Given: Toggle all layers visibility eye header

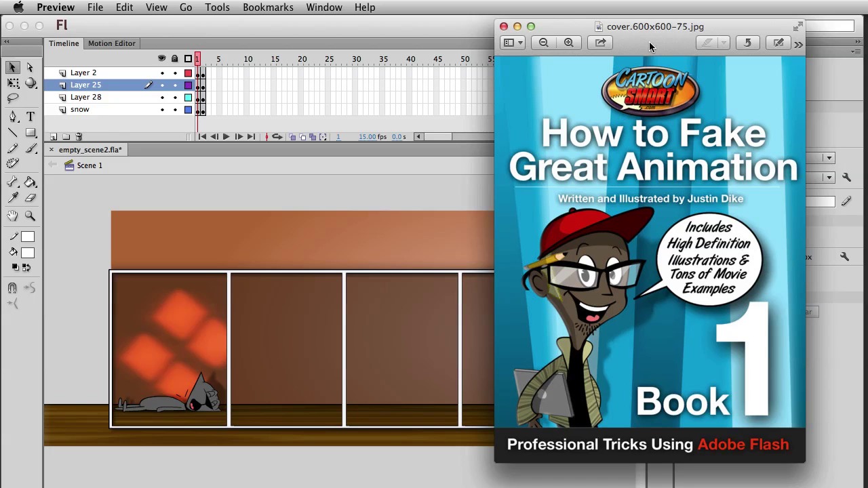Looking at the screenshot, I should (x=161, y=58).
